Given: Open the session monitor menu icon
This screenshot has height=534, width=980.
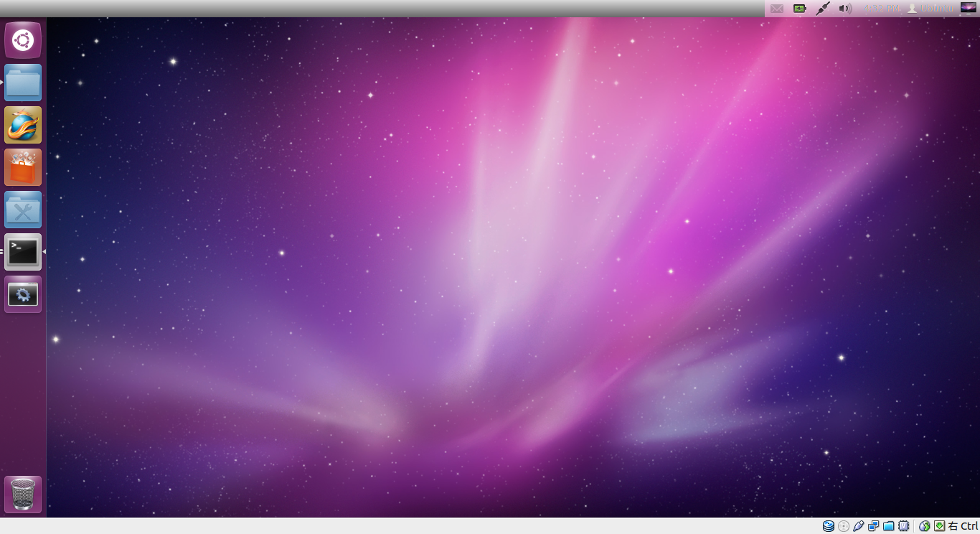Looking at the screenshot, I should [x=969, y=8].
